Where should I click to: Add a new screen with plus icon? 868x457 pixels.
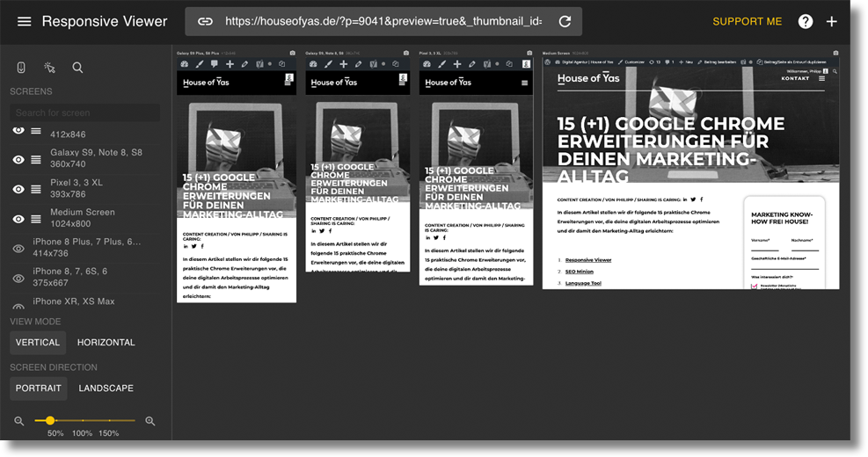click(x=831, y=22)
